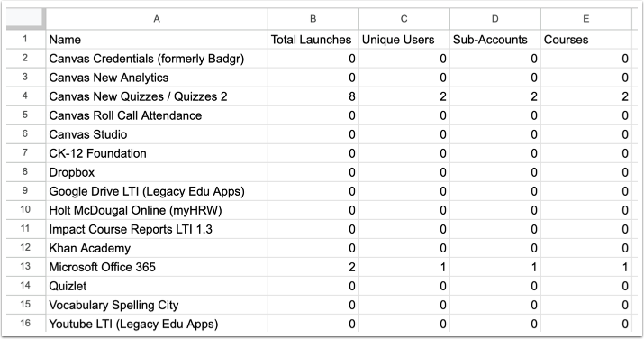Select Vocabulary Spelling City cell

[x=157, y=305]
